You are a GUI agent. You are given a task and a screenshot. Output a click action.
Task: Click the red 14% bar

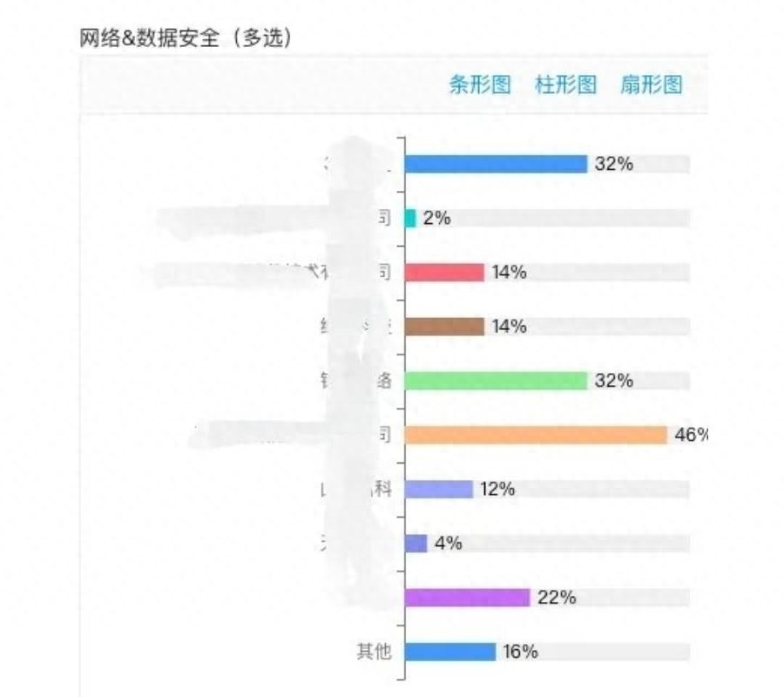(444, 273)
